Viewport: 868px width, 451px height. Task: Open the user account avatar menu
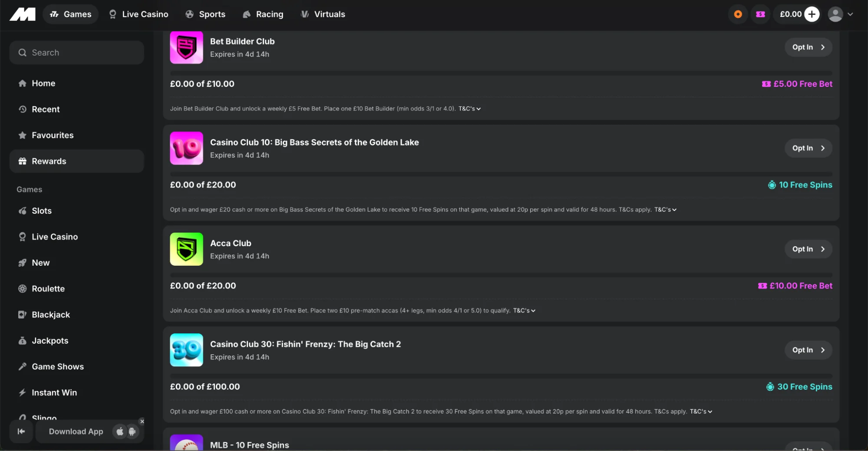841,14
